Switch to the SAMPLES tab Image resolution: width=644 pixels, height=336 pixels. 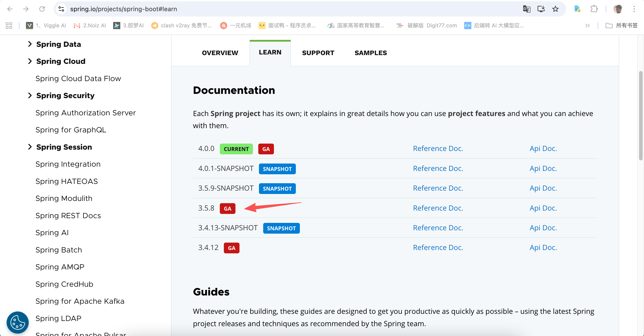[371, 53]
